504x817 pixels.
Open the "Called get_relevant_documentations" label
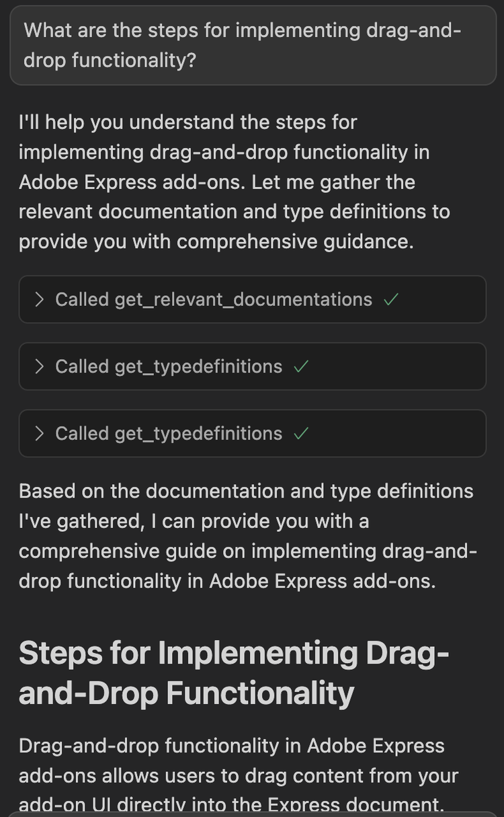(214, 299)
